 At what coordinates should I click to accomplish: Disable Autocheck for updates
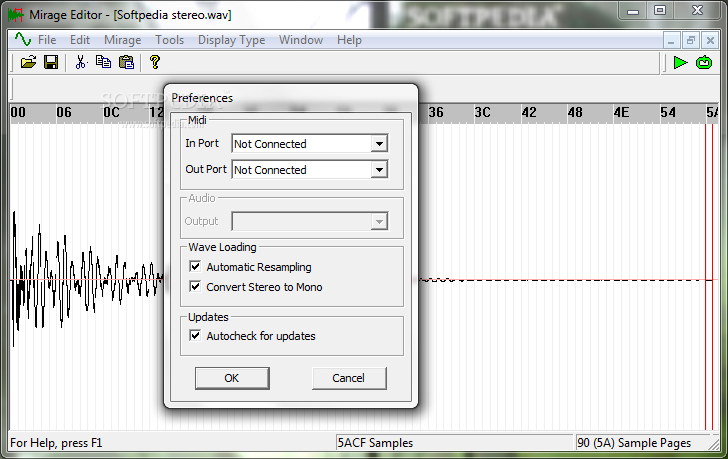(195, 335)
